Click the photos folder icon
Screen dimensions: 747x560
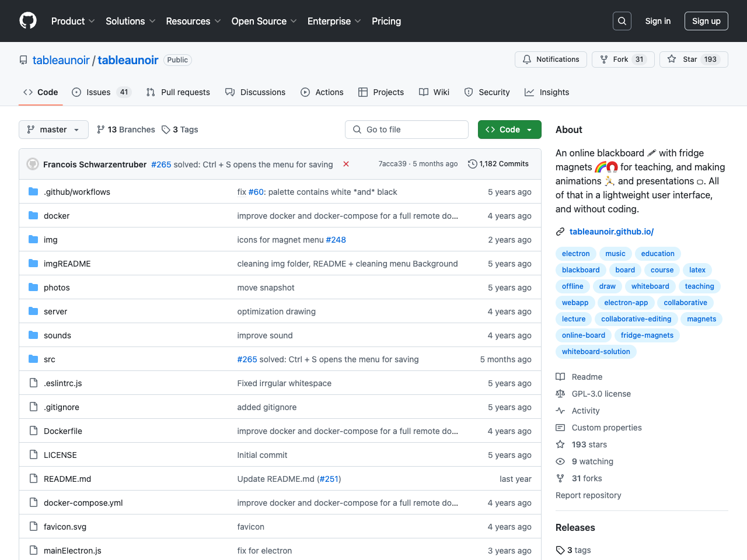pyautogui.click(x=33, y=287)
